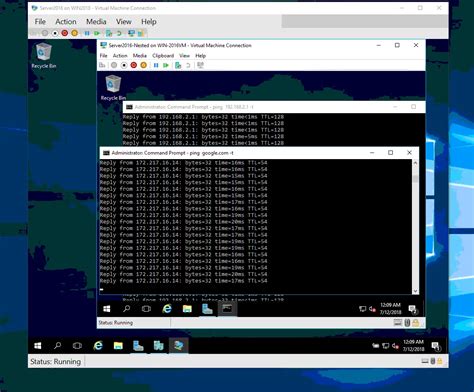Click Checkpoint icon in Server2016-Nested toolbar
The image size is (474, 392).
click(178, 65)
